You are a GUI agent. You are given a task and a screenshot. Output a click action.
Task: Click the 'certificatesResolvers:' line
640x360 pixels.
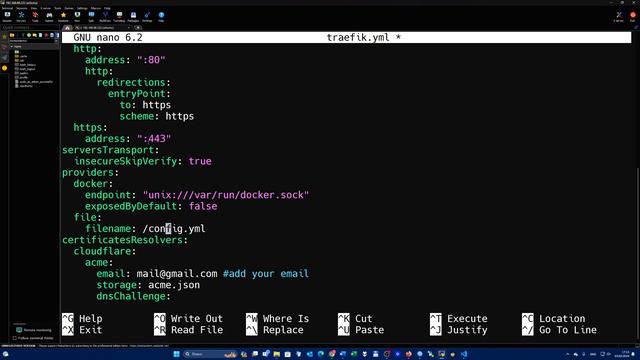pyautogui.click(x=125, y=240)
